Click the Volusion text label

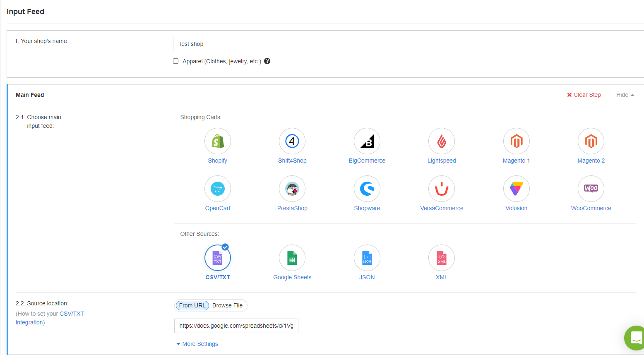pos(517,208)
